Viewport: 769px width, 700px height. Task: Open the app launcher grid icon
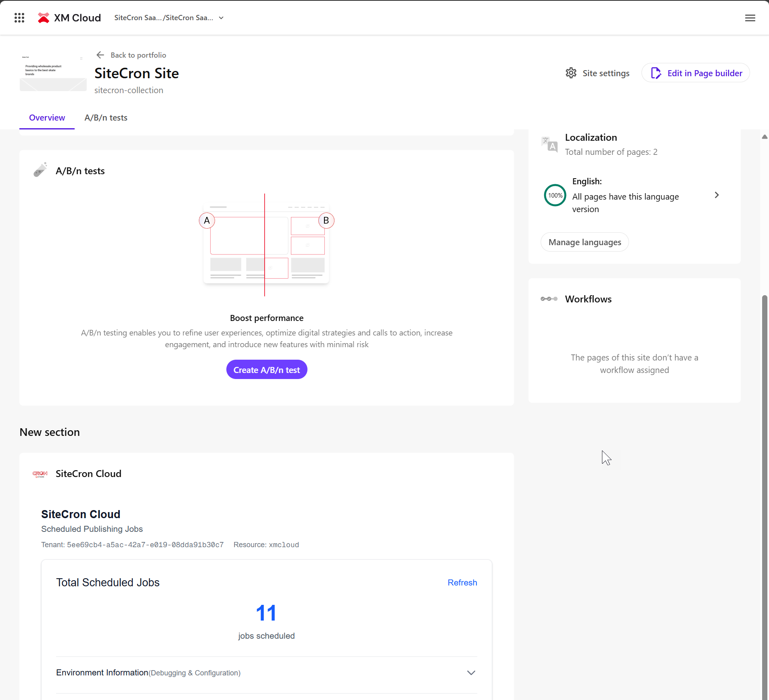pyautogui.click(x=19, y=18)
